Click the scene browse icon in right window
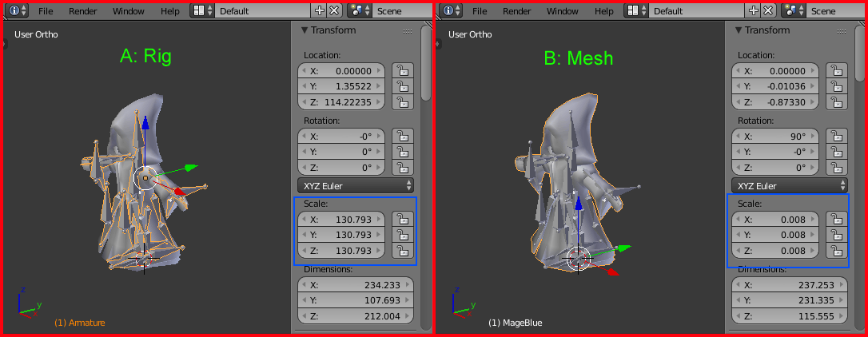868x337 pixels. point(793,10)
